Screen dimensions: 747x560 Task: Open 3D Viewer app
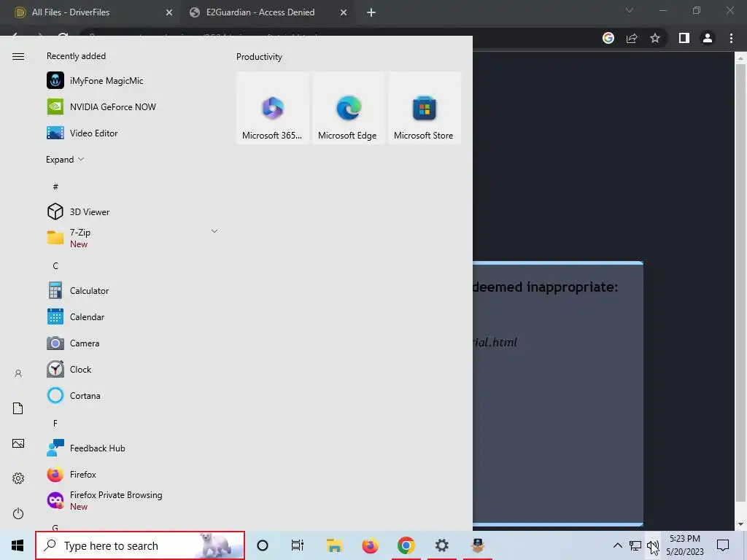(131, 211)
